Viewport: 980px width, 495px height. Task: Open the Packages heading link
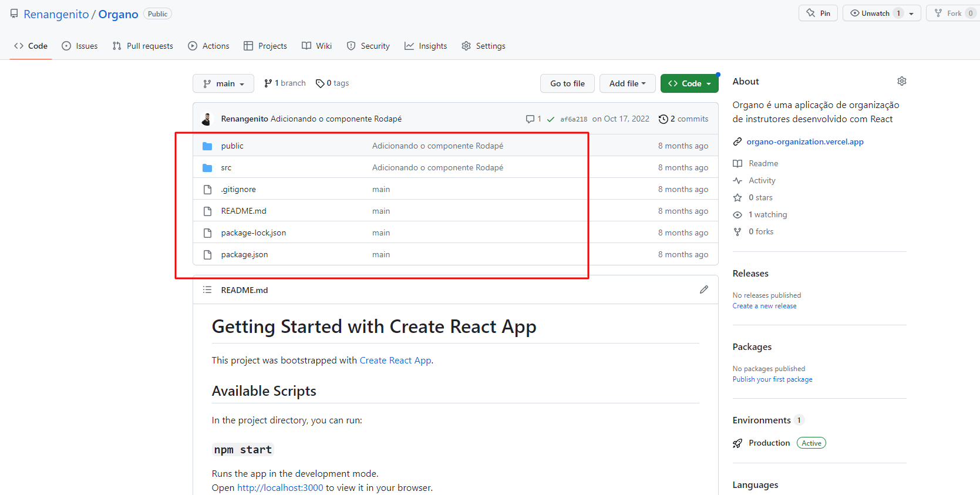[x=752, y=346]
